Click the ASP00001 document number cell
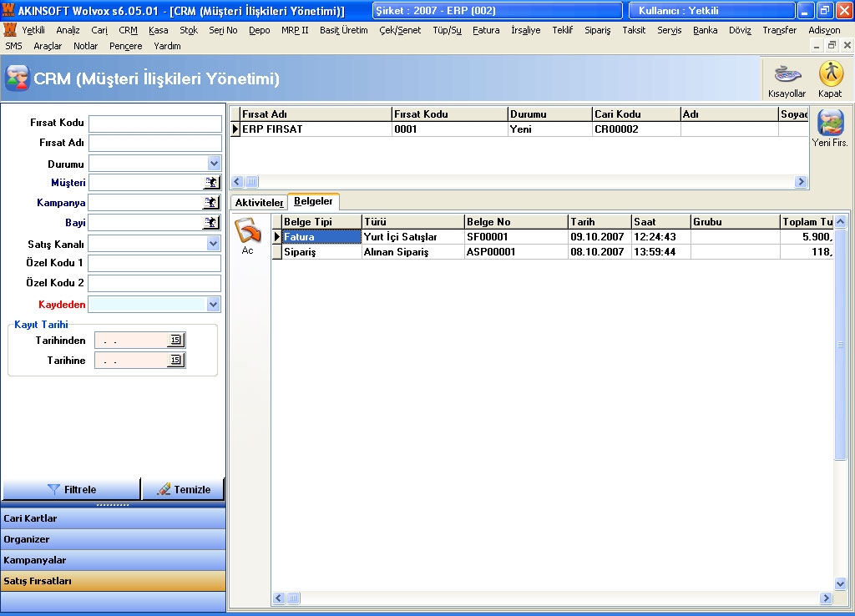Viewport: 855px width, 616px height. pyautogui.click(x=516, y=252)
